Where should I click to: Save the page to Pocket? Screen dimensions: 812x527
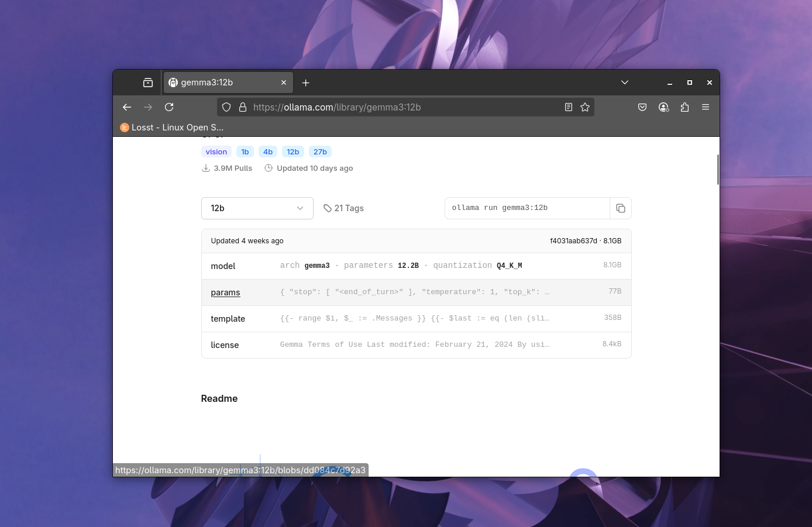pyautogui.click(x=642, y=107)
